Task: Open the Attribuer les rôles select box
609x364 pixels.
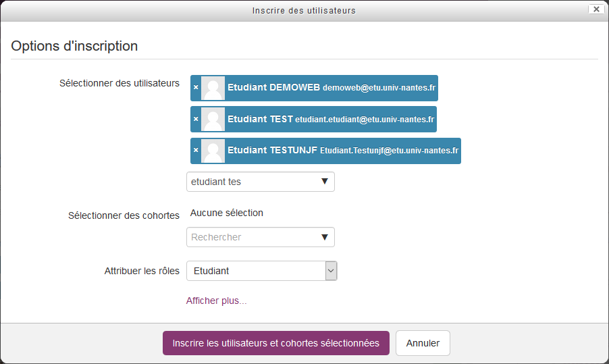Action: click(x=261, y=271)
